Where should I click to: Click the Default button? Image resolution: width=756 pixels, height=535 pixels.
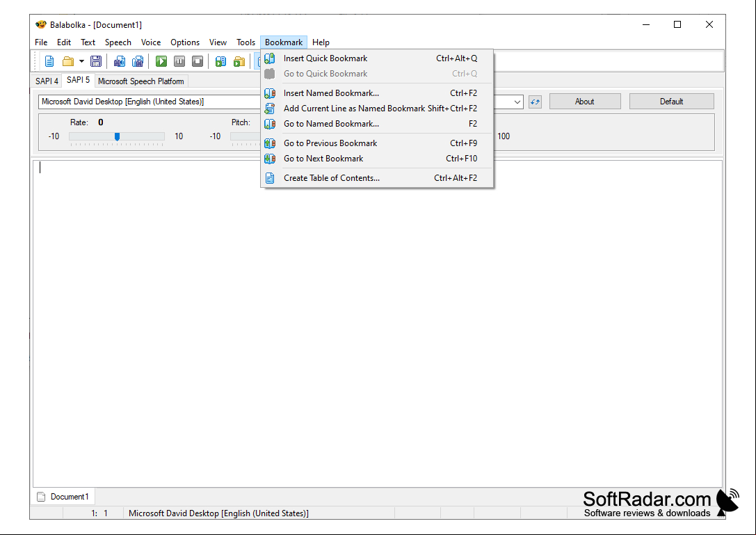[x=672, y=102]
